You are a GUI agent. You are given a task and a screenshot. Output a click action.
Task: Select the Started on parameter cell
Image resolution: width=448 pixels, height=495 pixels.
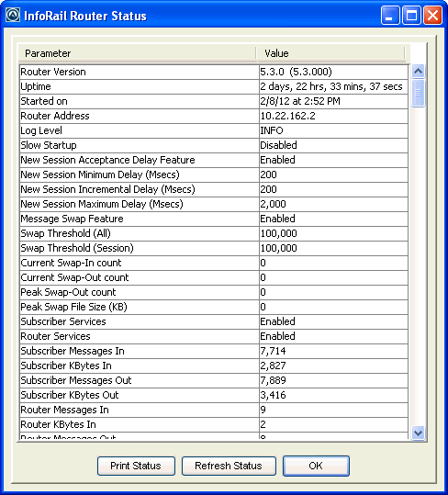click(140, 101)
